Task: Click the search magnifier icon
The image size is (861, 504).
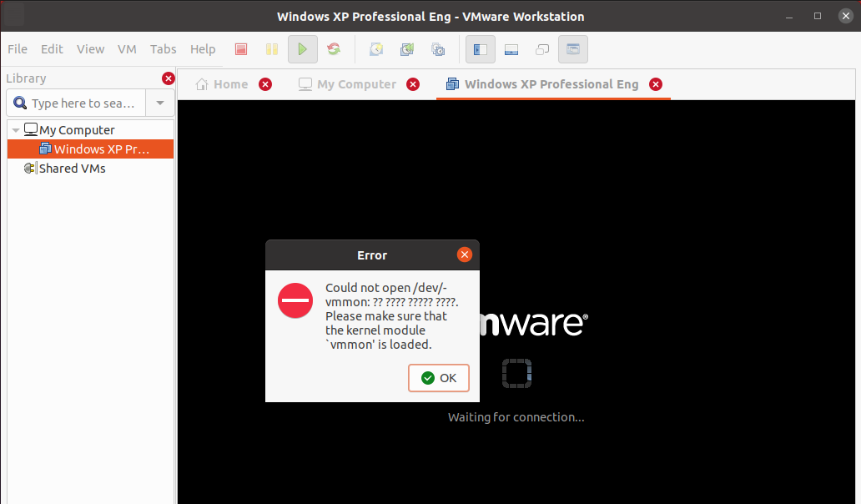Action: pos(20,103)
